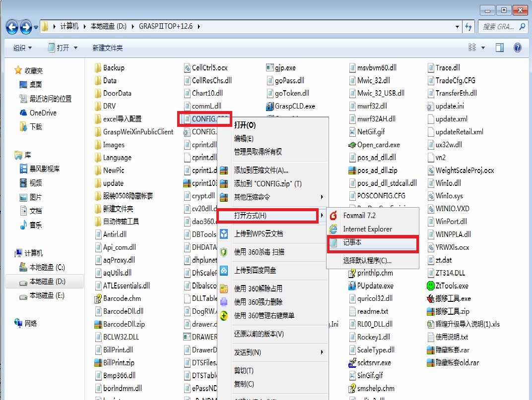The height and width of the screenshot is (400, 532).
Task: Open the Backup folder
Action: (113, 67)
